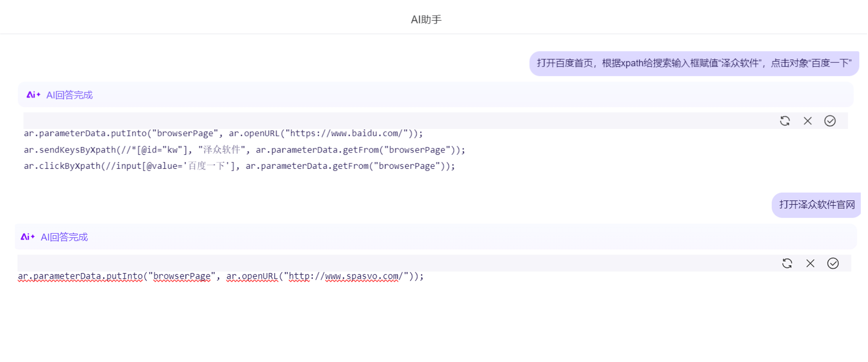Discard the spasvo.com code using X icon
The image size is (868, 362).
[810, 263]
